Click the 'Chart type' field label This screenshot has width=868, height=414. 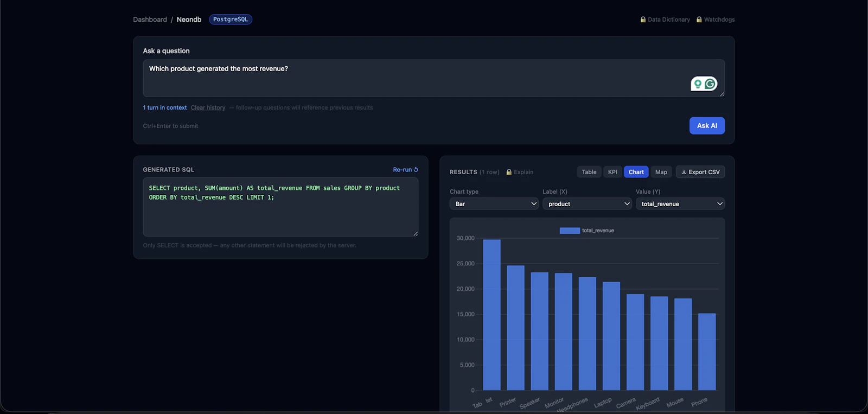[464, 192]
